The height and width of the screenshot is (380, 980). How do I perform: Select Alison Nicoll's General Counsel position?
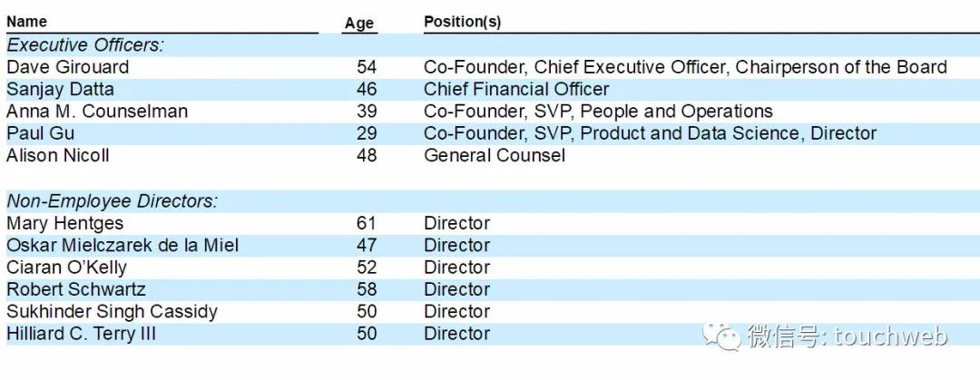[495, 155]
